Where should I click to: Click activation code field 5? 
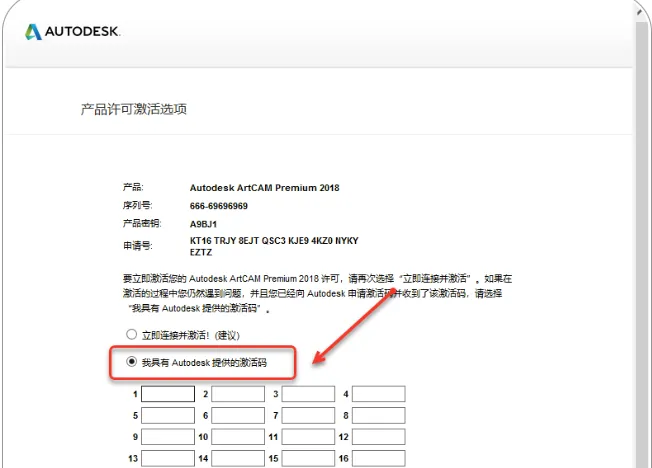click(x=168, y=415)
